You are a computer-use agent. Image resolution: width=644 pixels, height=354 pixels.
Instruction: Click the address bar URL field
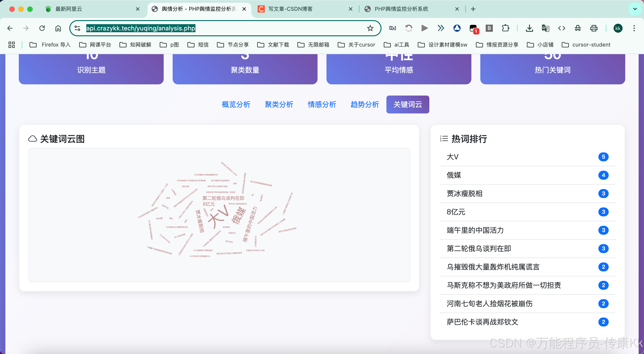point(225,28)
